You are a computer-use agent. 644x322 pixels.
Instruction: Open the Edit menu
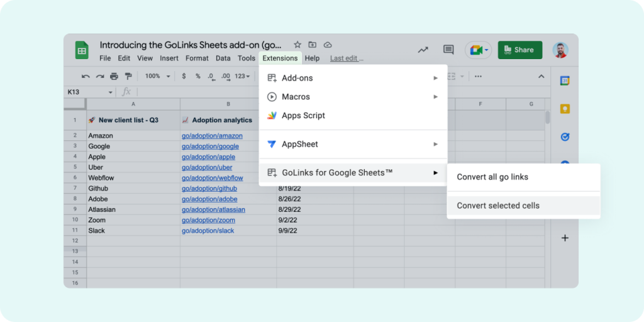click(124, 58)
